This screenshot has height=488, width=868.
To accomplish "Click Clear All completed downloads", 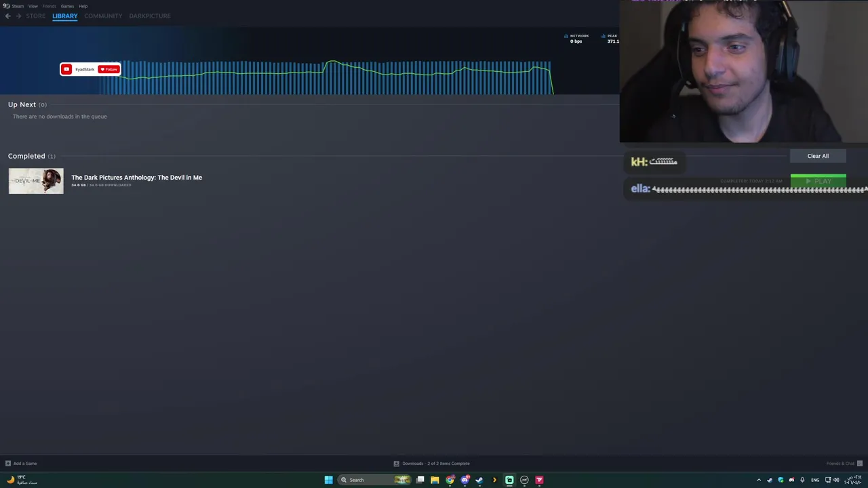I will tap(818, 156).
